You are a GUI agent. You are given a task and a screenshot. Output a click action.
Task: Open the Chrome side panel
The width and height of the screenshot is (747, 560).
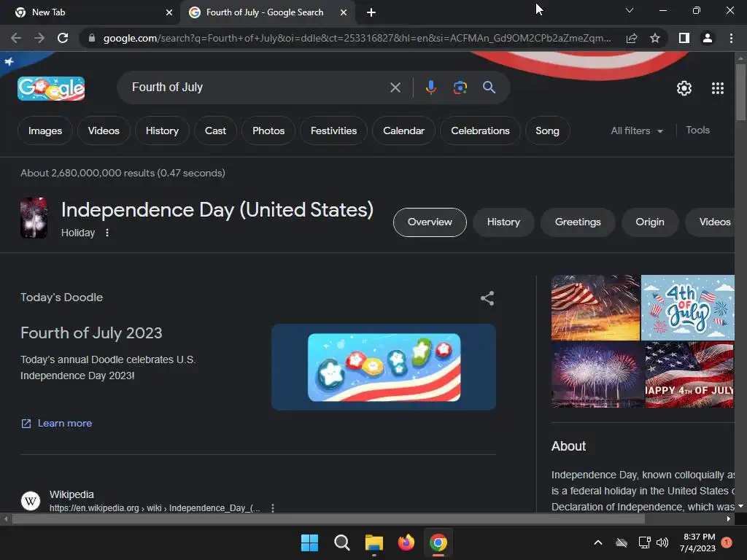684,38
